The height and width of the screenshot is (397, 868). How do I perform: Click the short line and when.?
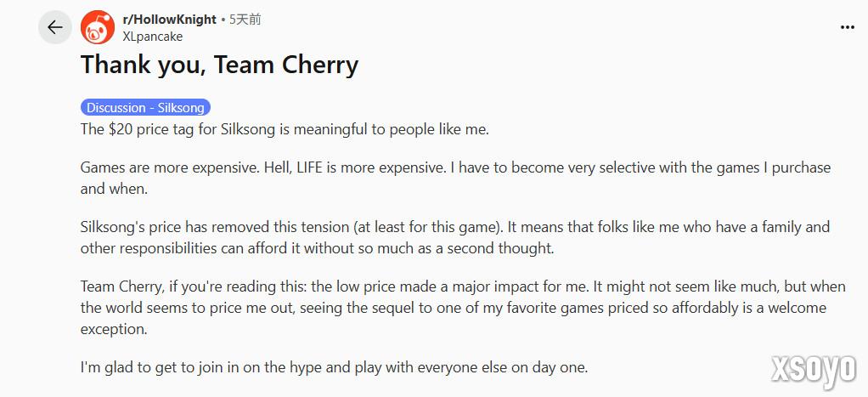pyautogui.click(x=114, y=189)
